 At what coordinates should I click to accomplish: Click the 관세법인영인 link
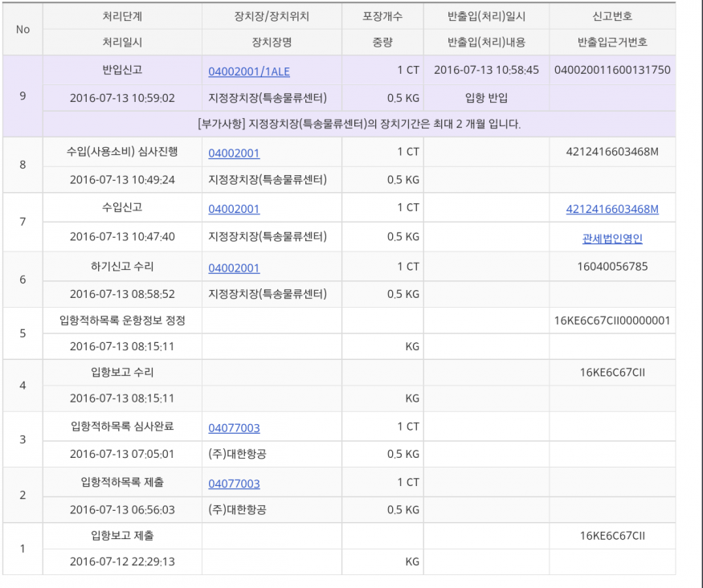(x=612, y=239)
